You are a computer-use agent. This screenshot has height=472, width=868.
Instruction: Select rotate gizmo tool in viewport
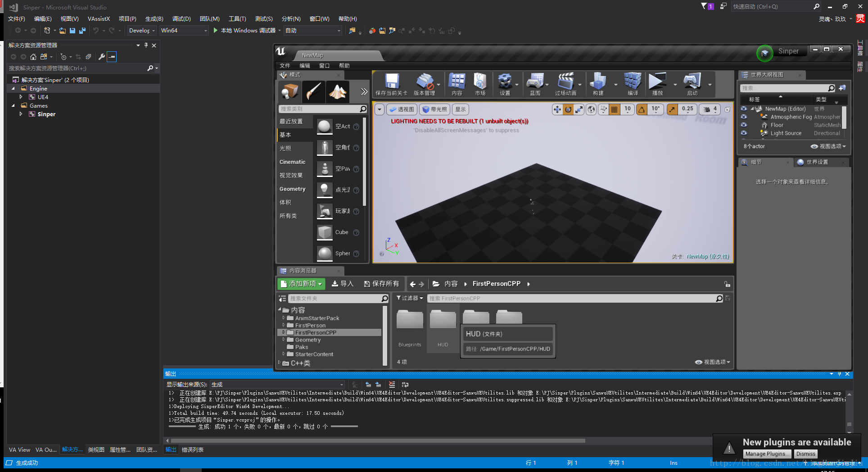point(568,109)
